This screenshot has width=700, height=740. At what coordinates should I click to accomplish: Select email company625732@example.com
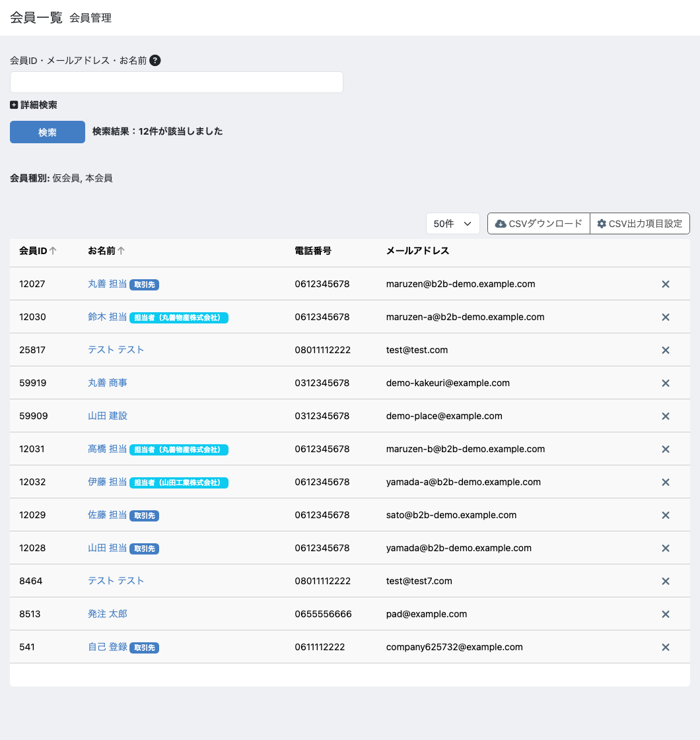[454, 647]
